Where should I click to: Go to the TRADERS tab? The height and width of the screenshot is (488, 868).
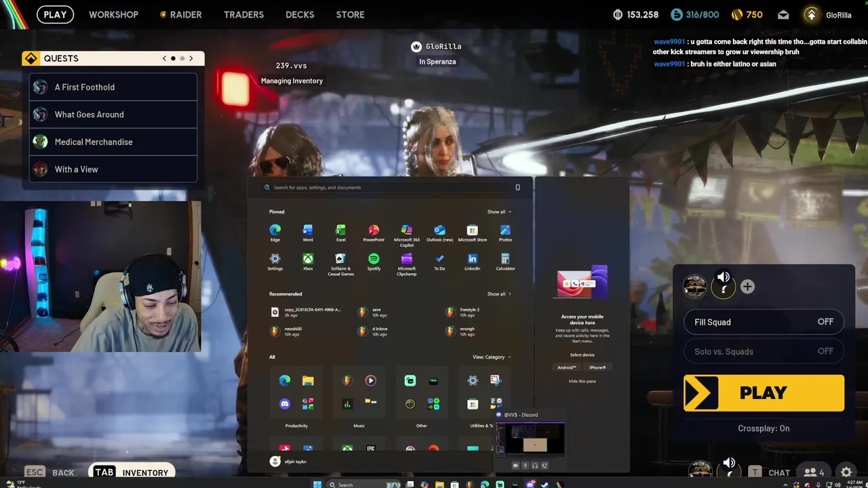point(243,14)
